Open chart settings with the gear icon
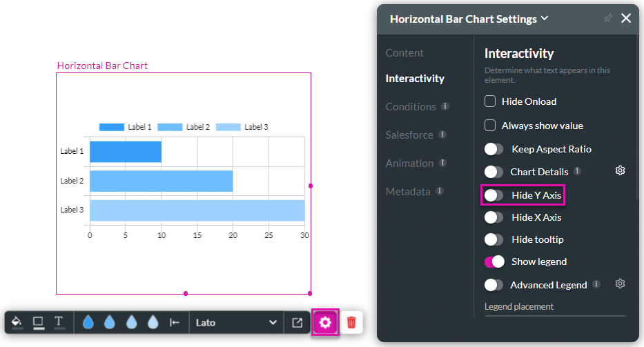The width and height of the screenshot is (644, 347). tap(326, 322)
